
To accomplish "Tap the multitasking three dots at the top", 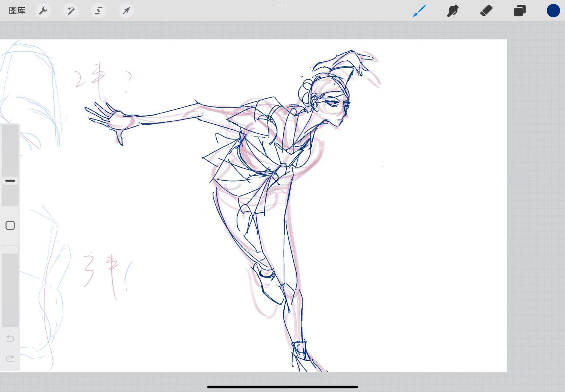I will coord(282,5).
